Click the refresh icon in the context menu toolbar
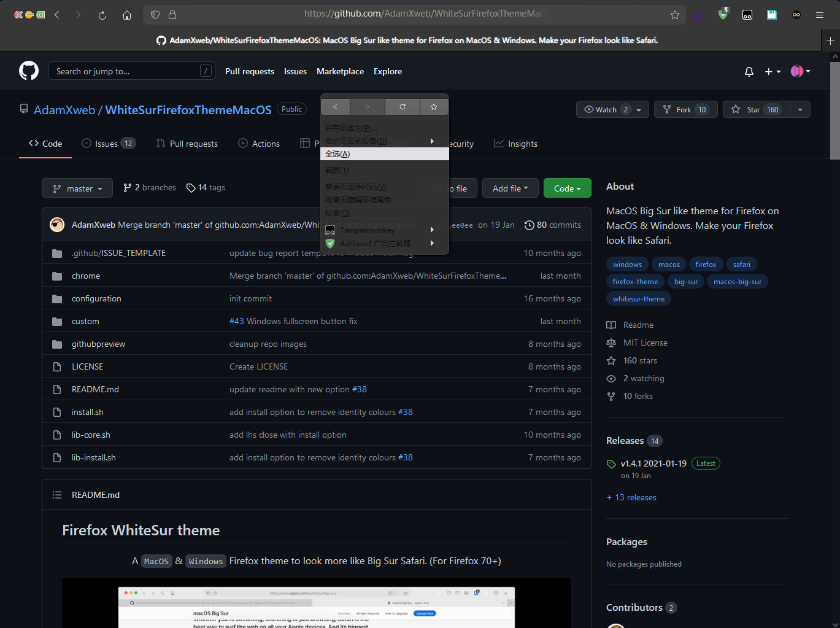Image resolution: width=840 pixels, height=628 pixels. click(402, 106)
